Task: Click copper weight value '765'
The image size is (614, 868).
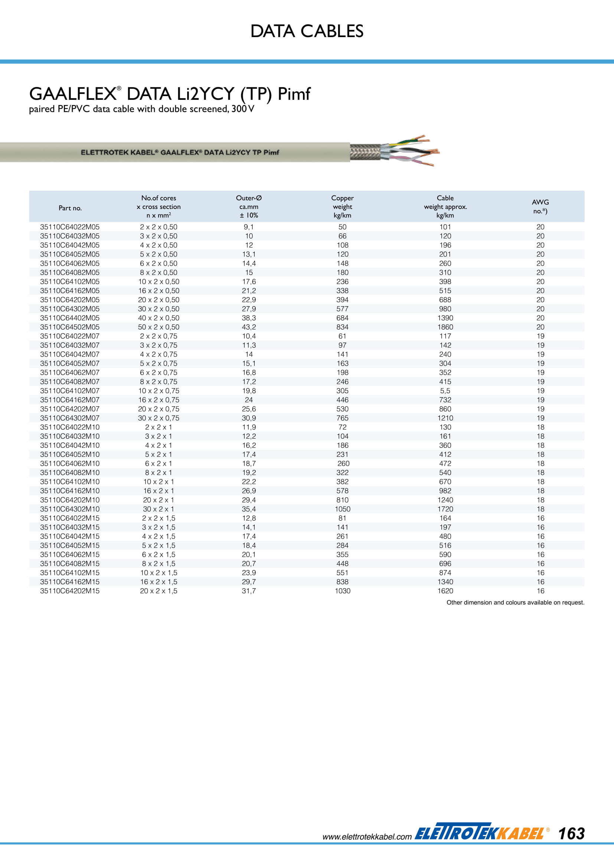Action: tap(343, 418)
